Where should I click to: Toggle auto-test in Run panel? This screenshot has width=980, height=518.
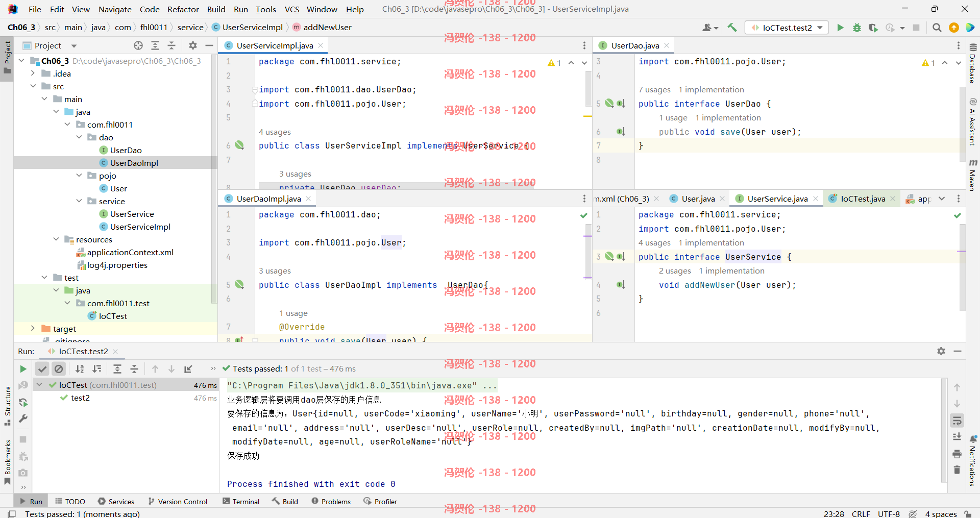(x=23, y=402)
